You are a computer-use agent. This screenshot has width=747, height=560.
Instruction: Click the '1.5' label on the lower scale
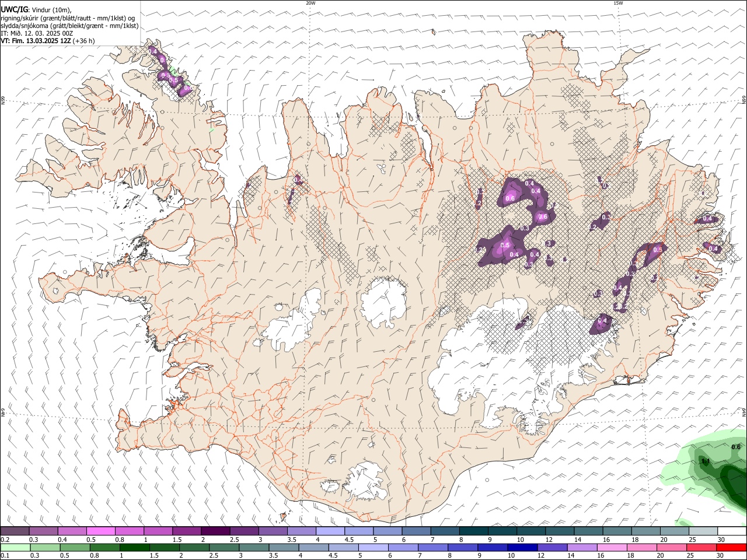(153, 556)
